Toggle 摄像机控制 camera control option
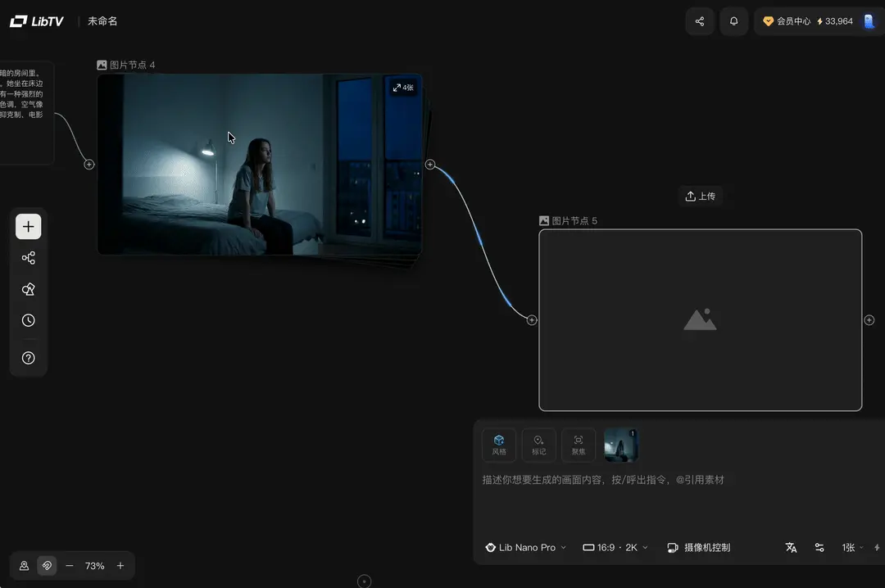Viewport: 885px width, 588px height. 699,547
